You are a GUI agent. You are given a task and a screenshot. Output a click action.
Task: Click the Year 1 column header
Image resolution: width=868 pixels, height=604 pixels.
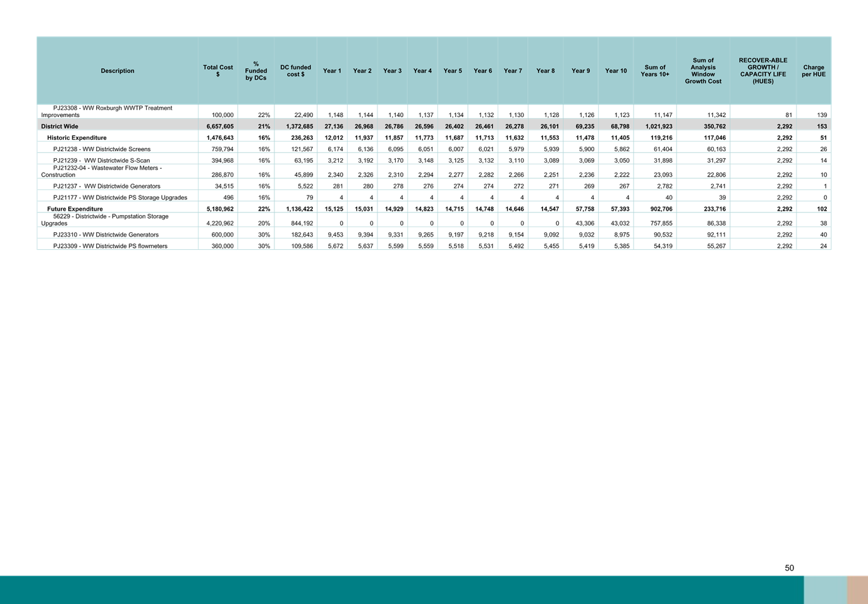[x=332, y=71]
